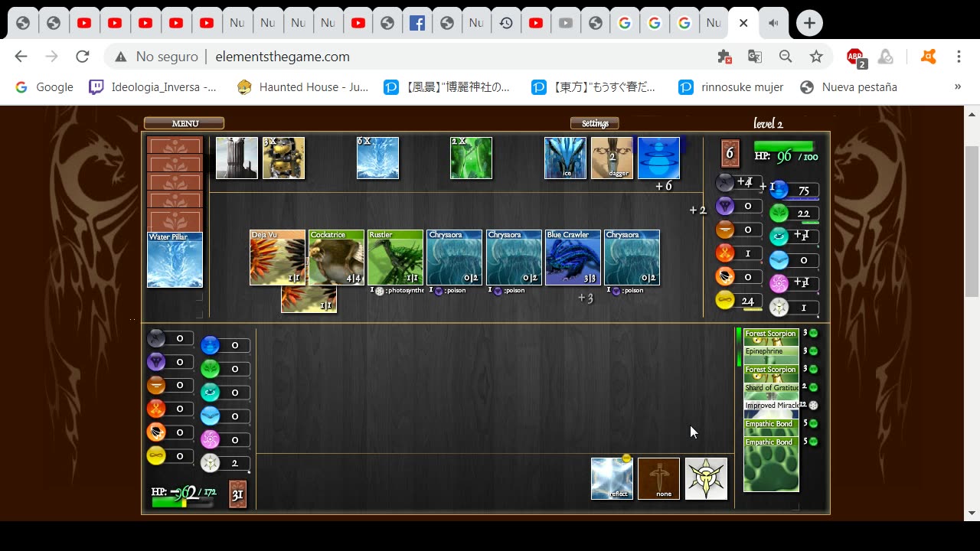
Task: Click the opponent's deck counter showing 6
Action: 730,153
